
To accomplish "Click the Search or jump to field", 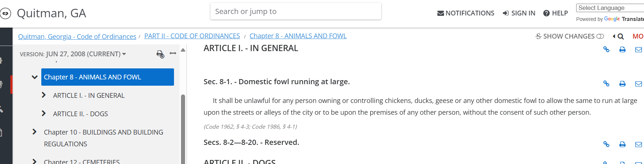I will tap(296, 11).
